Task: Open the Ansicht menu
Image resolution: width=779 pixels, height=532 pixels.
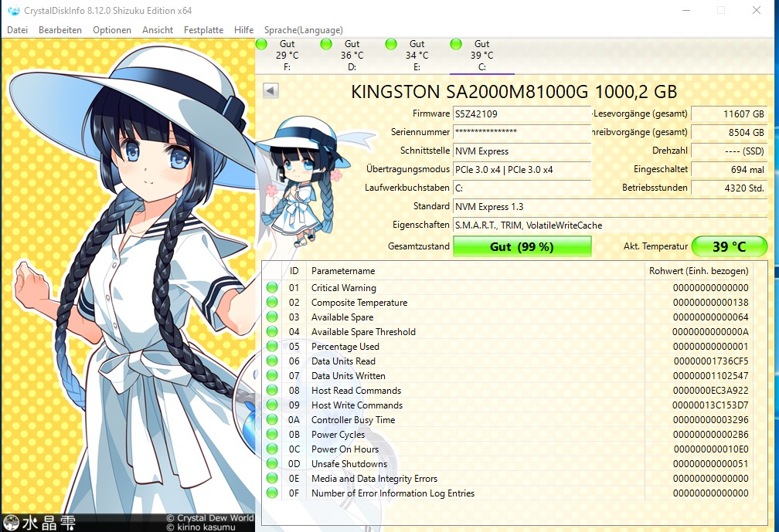Action: point(158,30)
